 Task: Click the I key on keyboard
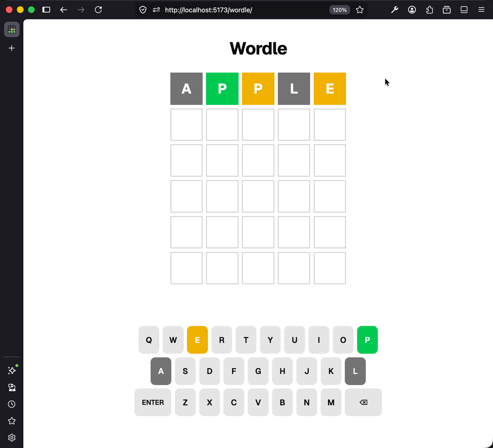point(319,339)
